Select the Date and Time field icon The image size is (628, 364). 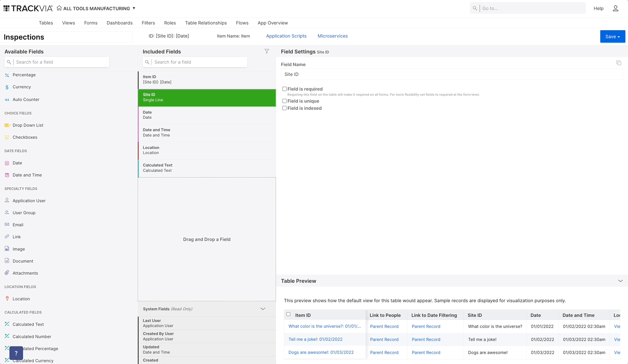point(7,175)
